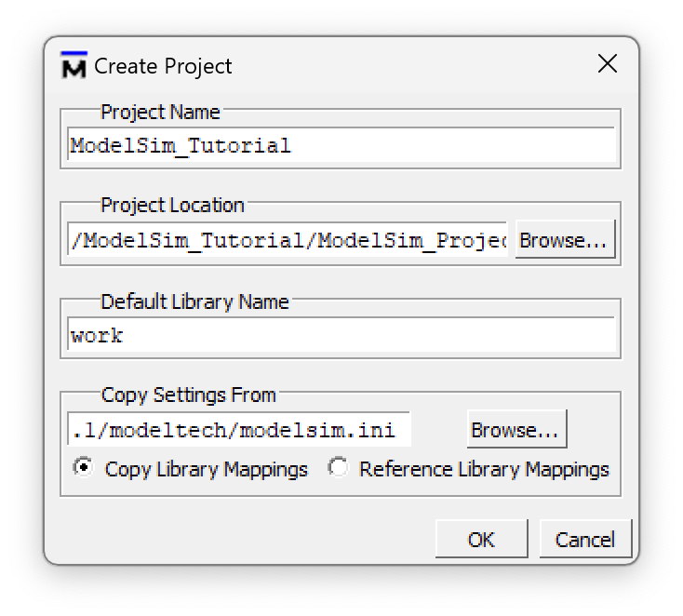Click the Copy Settings From group label
683x616 pixels.
tap(189, 395)
